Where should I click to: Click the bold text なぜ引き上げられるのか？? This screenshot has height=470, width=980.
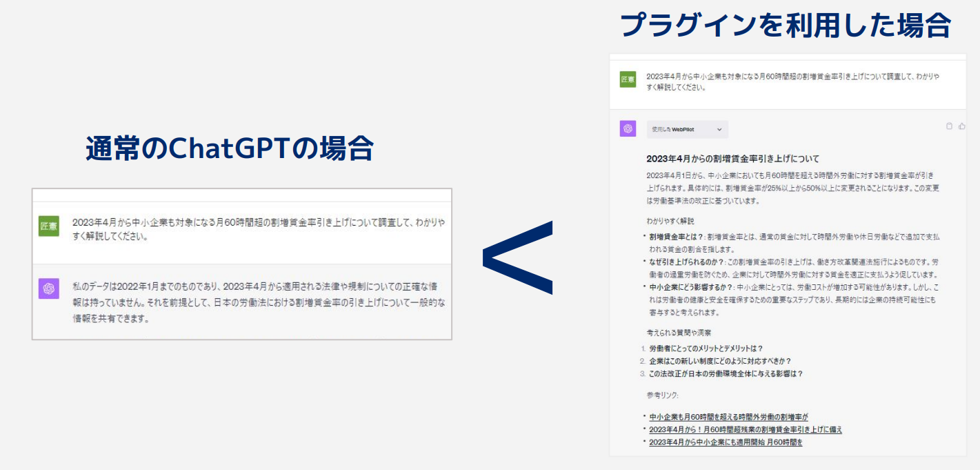[688, 262]
